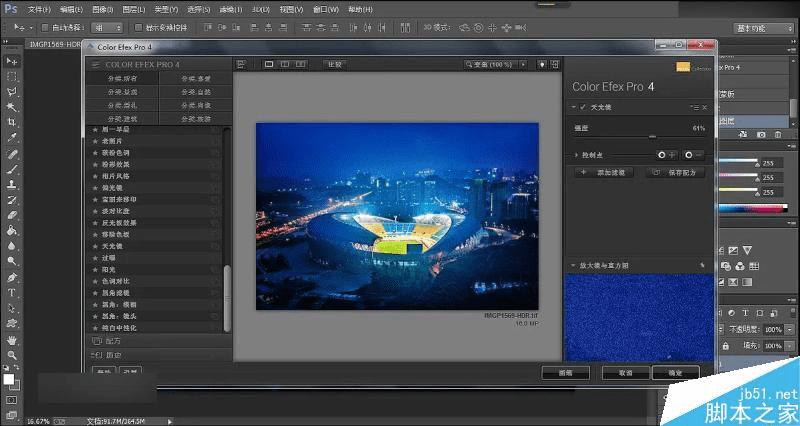Screen dimensions: 800x426
Task: Collapse the 放大镜与直方图 section
Action: pos(573,265)
